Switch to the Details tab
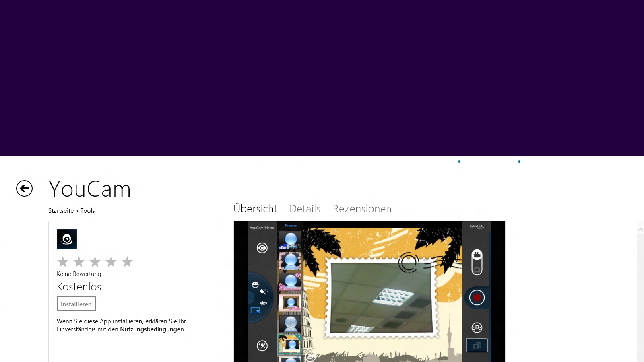The image size is (644, 362). click(x=305, y=209)
